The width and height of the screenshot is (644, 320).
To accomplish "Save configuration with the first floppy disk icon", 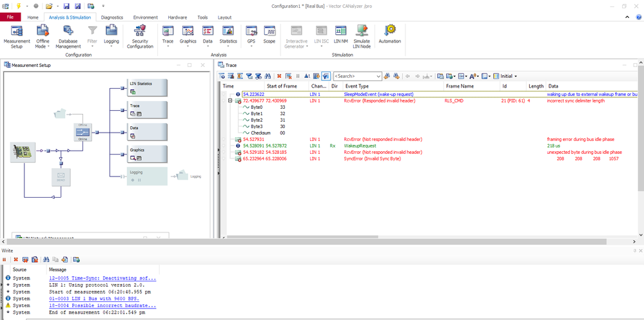I will pyautogui.click(x=66, y=6).
